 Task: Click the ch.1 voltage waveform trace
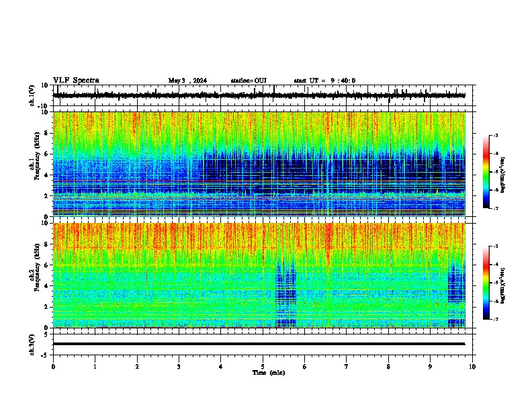click(x=259, y=95)
